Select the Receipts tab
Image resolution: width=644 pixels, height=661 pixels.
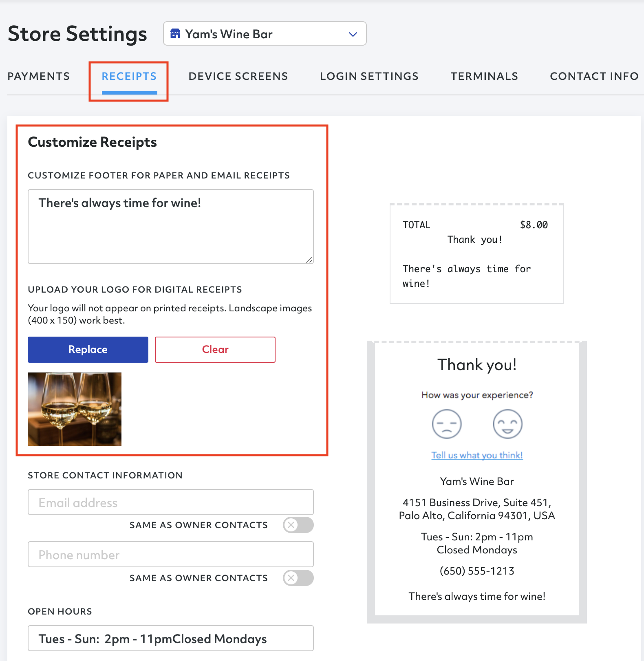pyautogui.click(x=129, y=76)
